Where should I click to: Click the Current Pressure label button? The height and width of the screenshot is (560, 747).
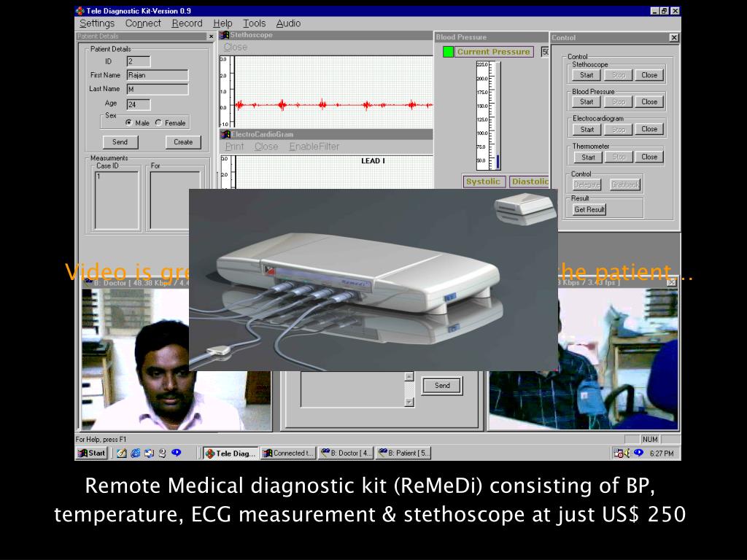pyautogui.click(x=494, y=52)
